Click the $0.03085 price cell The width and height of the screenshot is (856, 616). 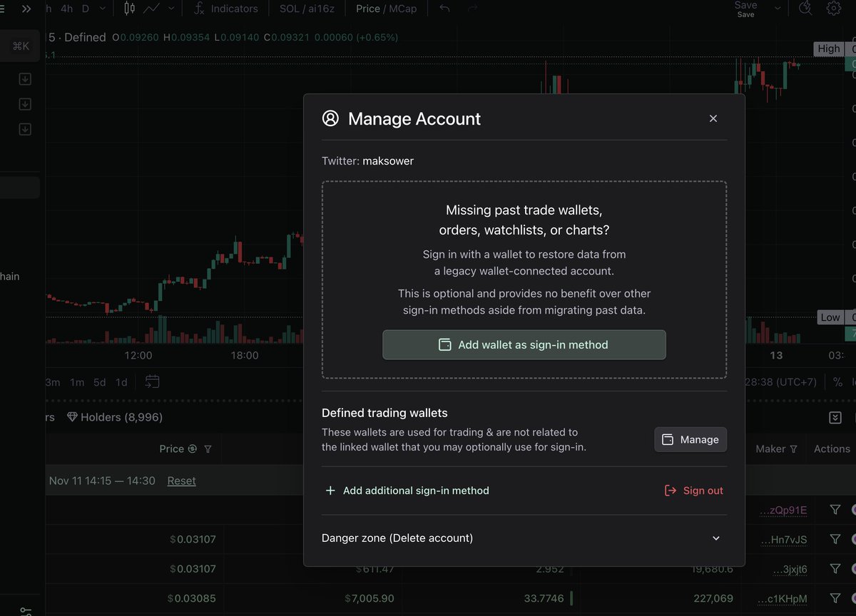192,598
